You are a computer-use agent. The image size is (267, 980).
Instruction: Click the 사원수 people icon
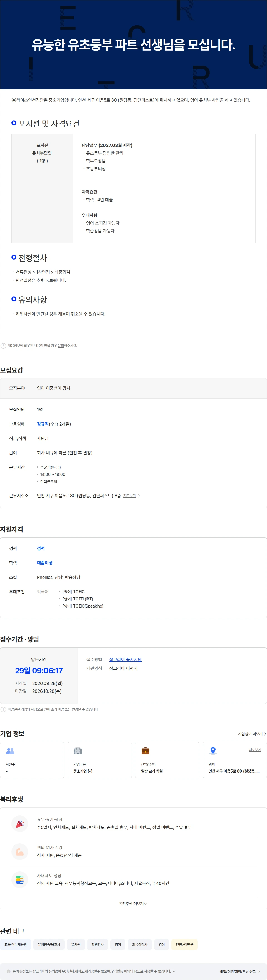pos(10,751)
